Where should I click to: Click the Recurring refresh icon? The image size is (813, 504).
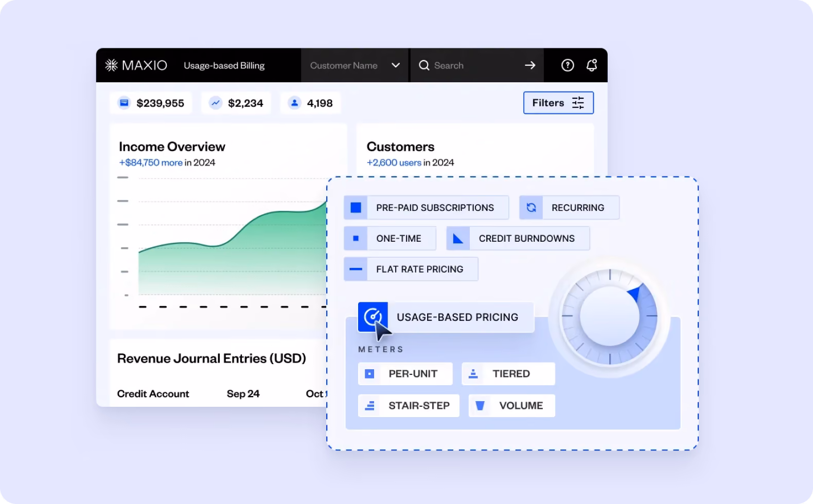click(531, 208)
